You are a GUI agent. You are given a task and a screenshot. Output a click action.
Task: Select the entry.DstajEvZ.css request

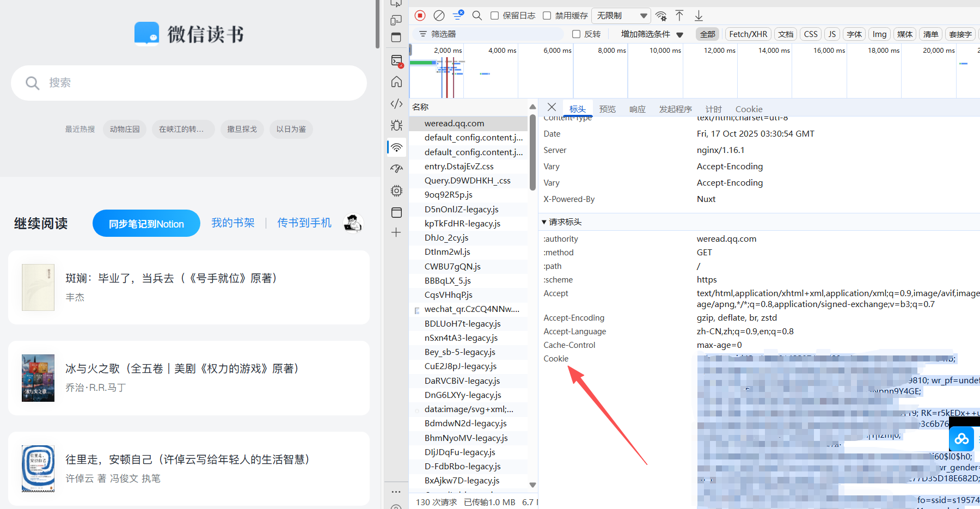tap(469, 166)
